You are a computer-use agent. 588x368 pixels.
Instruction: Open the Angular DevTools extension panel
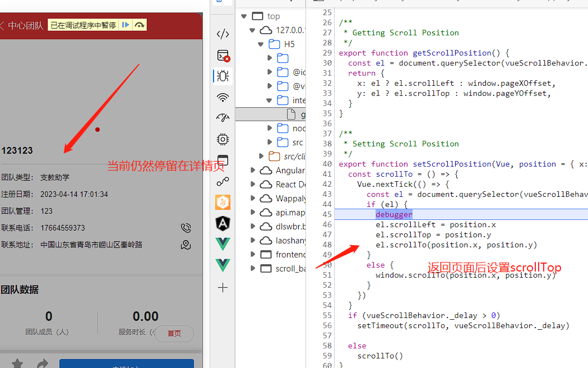(223, 223)
